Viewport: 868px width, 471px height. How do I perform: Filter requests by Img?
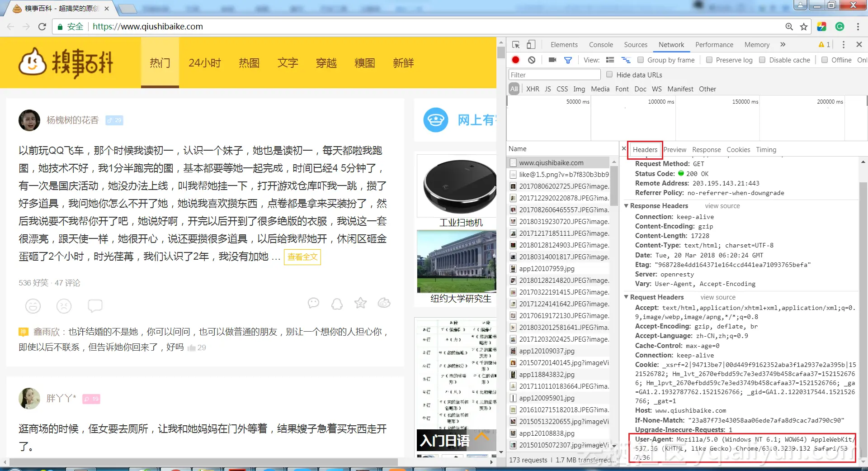tap(579, 89)
